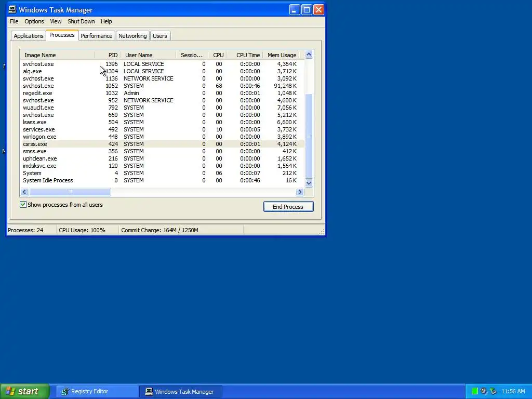The height and width of the screenshot is (399, 532).
Task: Select the imdsksvc.exe process row
Action: [162, 166]
